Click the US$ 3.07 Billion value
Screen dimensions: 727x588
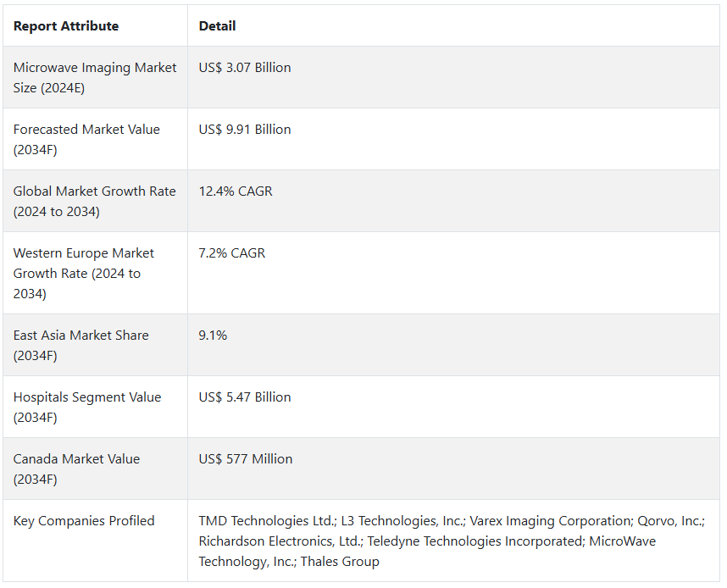(x=245, y=68)
